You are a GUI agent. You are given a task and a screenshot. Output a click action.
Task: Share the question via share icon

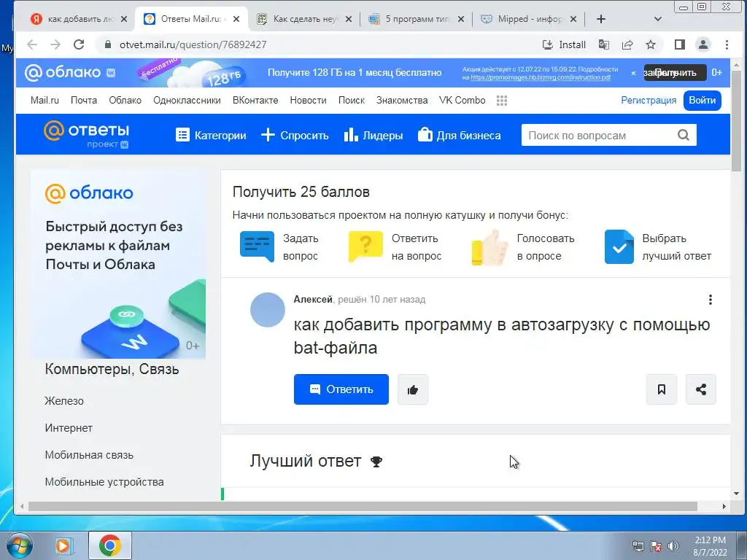(x=701, y=389)
